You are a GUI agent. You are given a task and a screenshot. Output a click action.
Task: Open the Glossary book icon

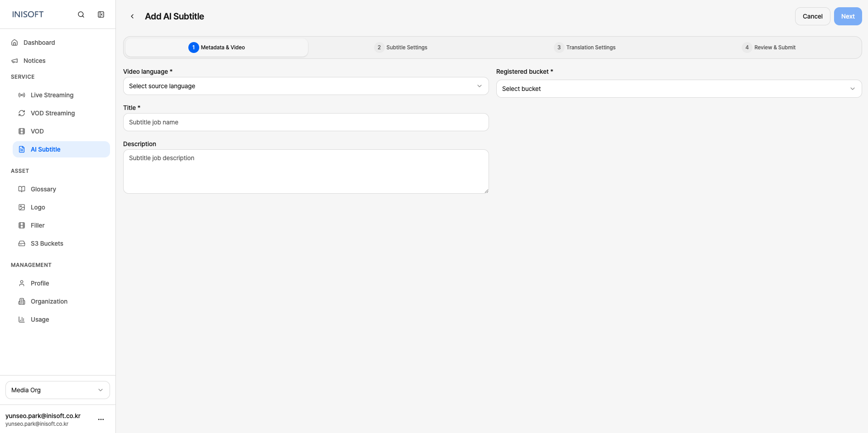coord(22,189)
